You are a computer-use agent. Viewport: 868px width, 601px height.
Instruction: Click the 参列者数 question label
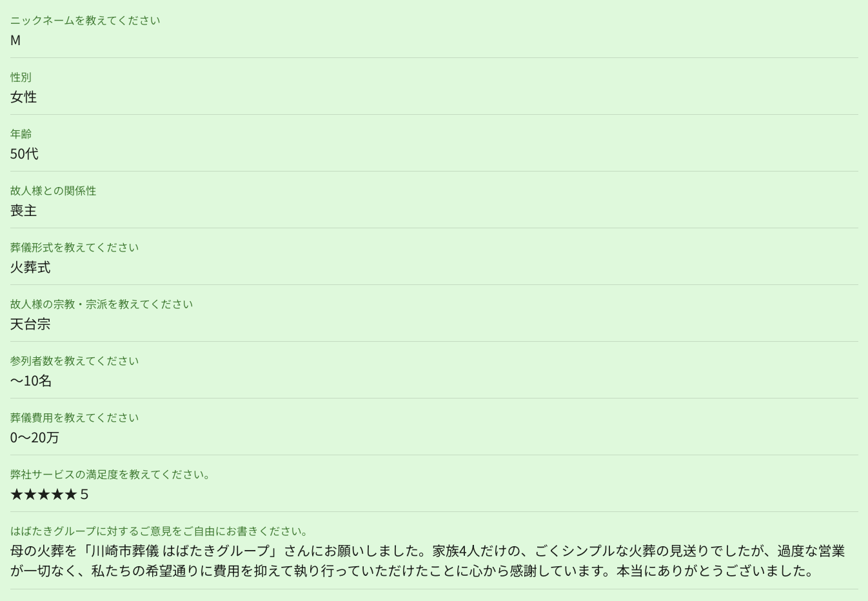(x=74, y=361)
